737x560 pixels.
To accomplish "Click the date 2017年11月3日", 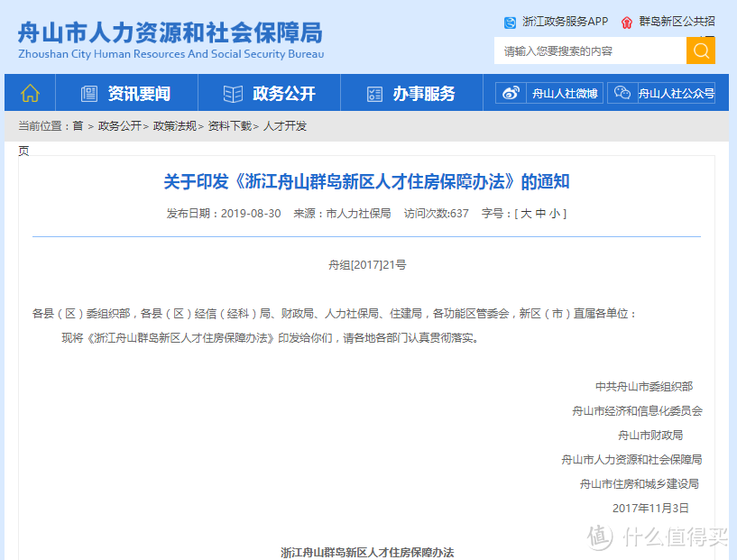I will pyautogui.click(x=650, y=509).
